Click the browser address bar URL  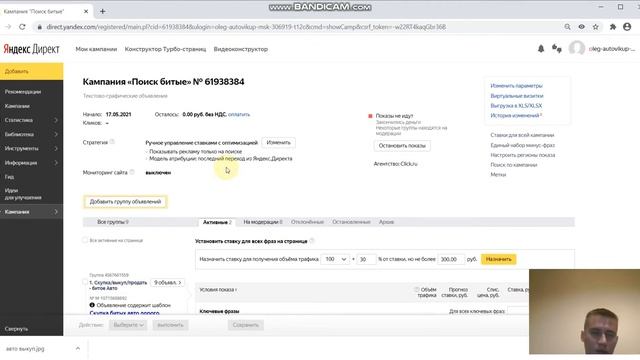pyautogui.click(x=246, y=27)
